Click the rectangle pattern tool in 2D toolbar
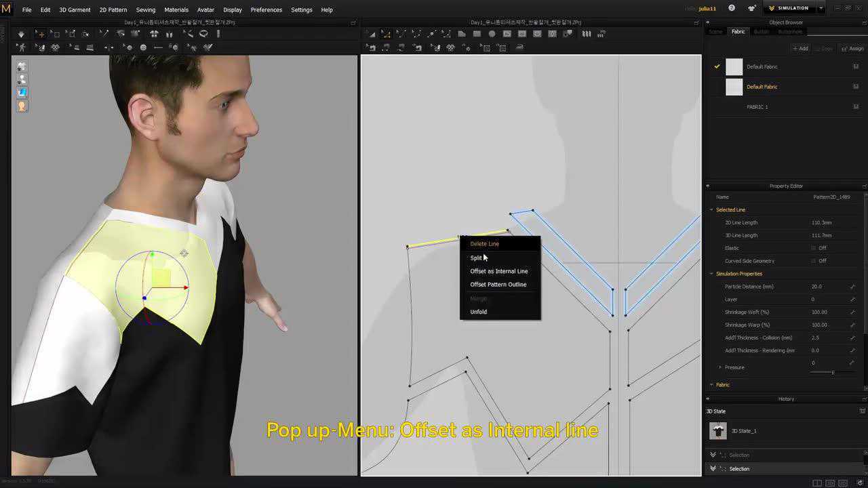Viewport: 868px width, 488px height. point(477,34)
